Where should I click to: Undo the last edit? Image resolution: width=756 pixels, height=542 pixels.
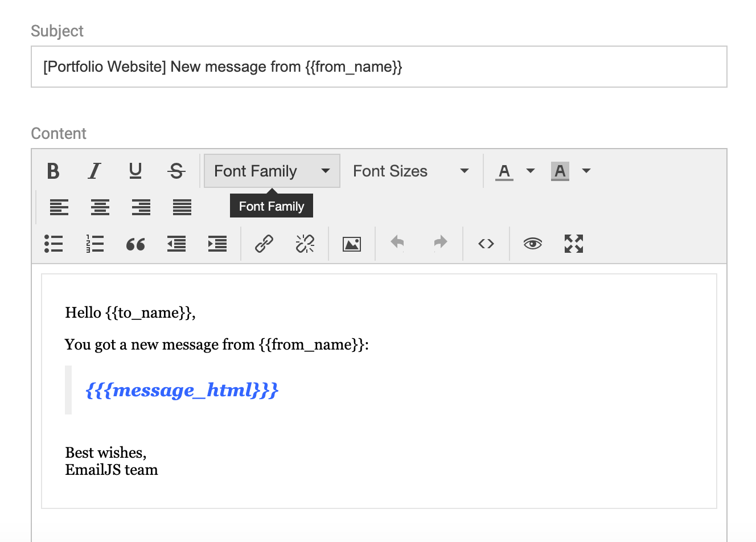point(397,244)
